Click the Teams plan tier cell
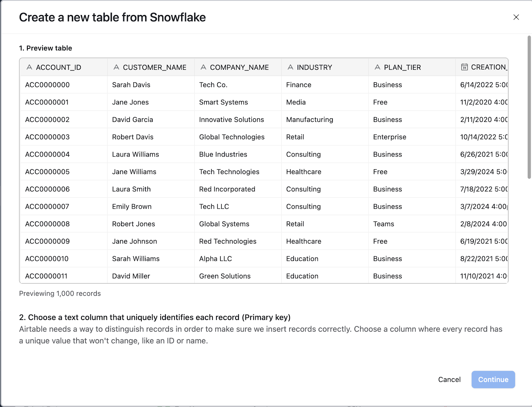This screenshot has height=407, width=532. pyautogui.click(x=412, y=224)
